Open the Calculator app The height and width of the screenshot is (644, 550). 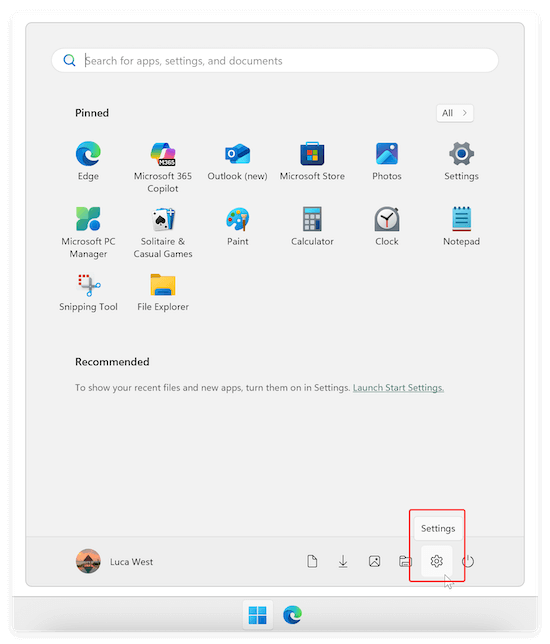[312, 227]
